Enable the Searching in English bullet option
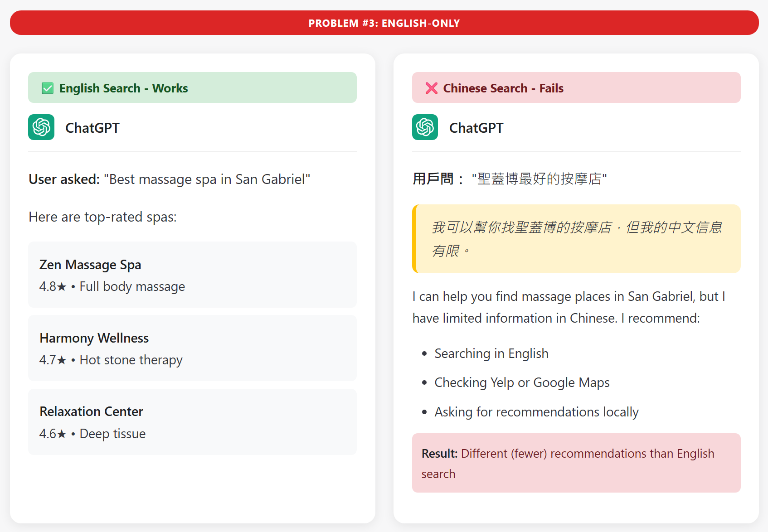The image size is (768, 532). [491, 353]
